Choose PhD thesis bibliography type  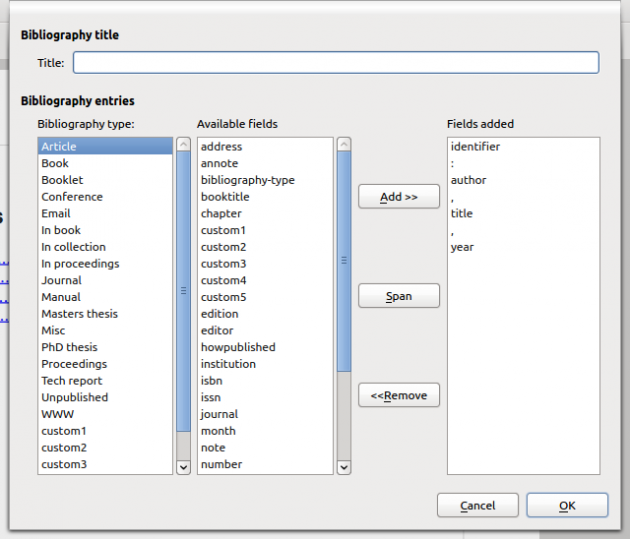pyautogui.click(x=70, y=347)
